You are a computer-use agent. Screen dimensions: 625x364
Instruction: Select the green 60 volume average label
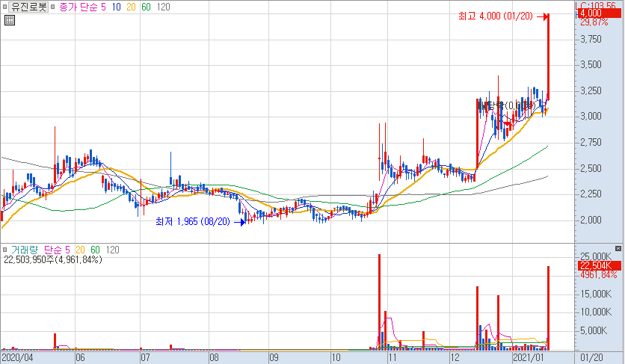95,250
